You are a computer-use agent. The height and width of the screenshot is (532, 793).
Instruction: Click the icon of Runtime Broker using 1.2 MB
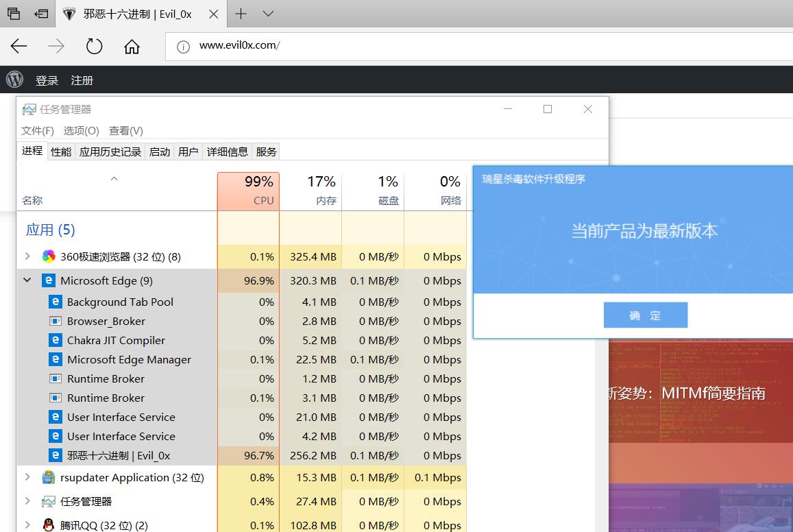pyautogui.click(x=55, y=378)
